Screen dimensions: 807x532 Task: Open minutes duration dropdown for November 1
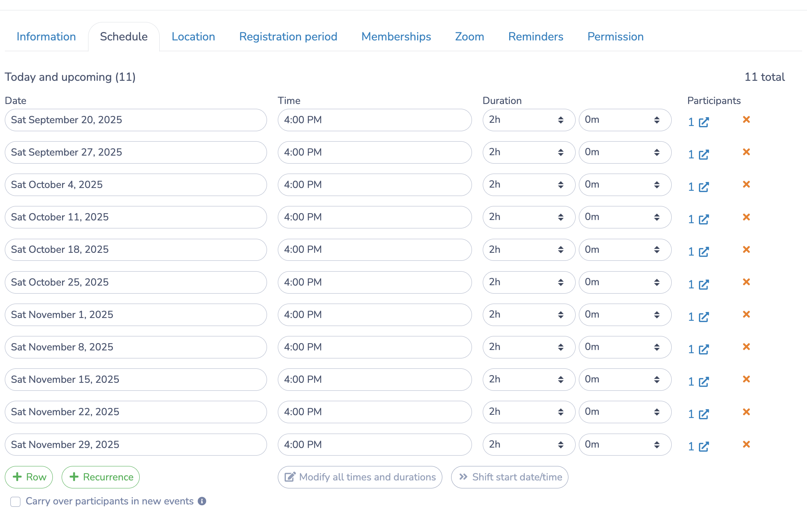624,315
